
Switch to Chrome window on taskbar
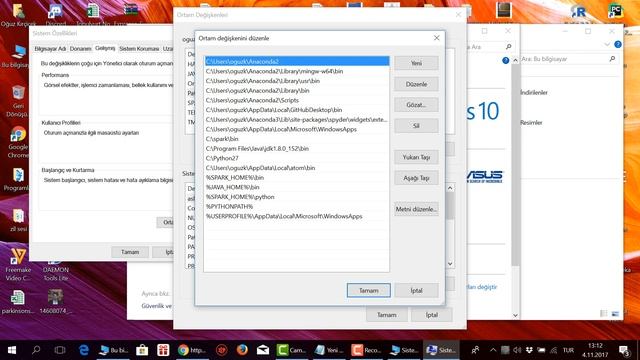point(192,350)
